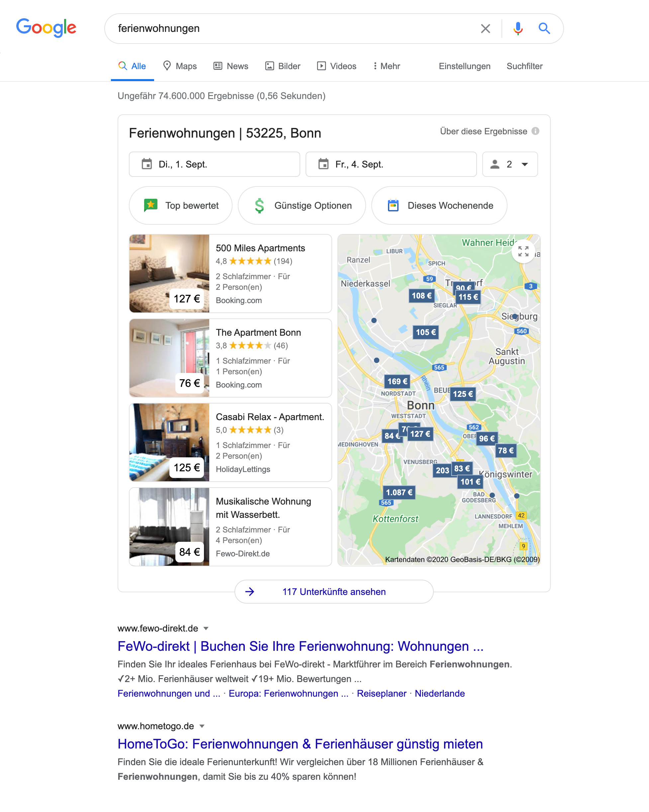The width and height of the screenshot is (649, 812).
Task: Clear the search box with the X icon
Action: pos(485,29)
